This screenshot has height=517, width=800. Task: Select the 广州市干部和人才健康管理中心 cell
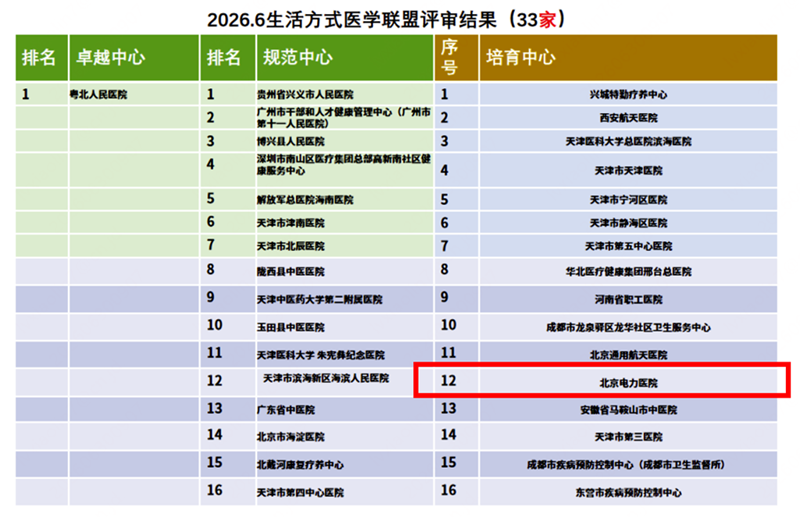[344, 117]
